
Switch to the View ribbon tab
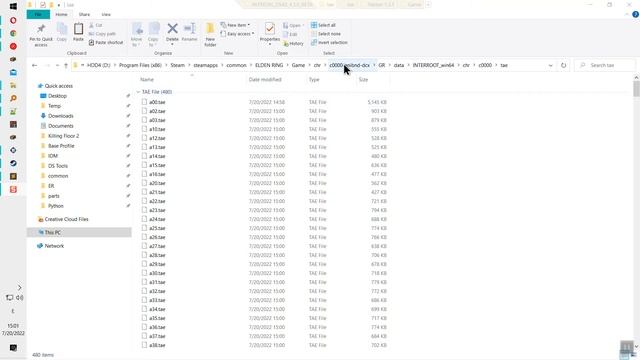coord(106,14)
